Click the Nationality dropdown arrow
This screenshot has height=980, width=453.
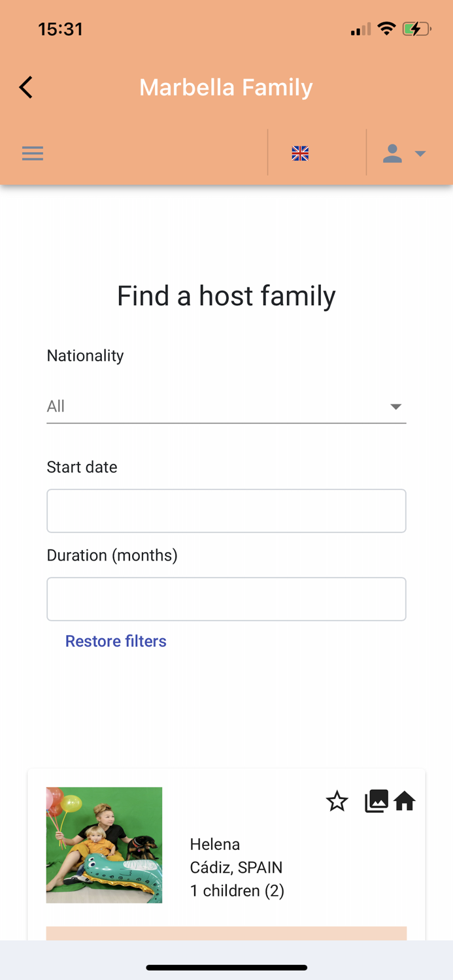(395, 406)
